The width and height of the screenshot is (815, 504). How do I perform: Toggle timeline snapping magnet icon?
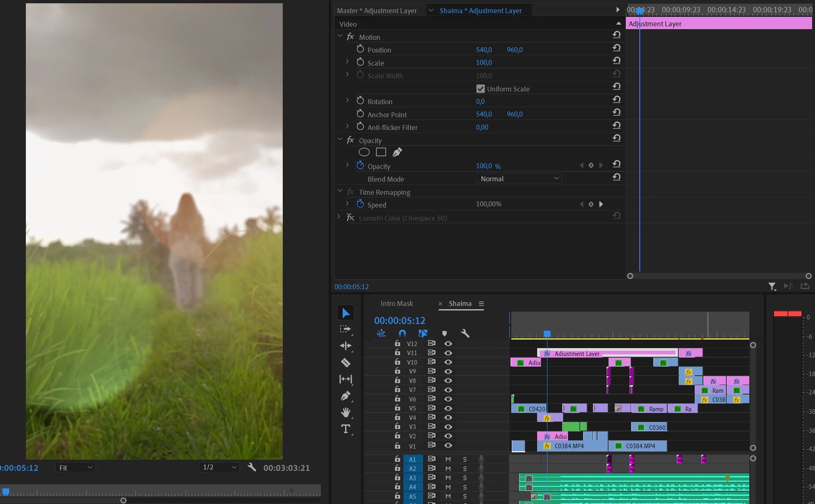402,333
